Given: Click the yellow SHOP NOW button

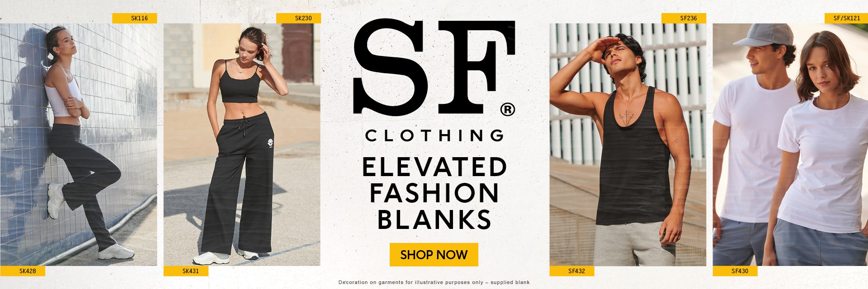Looking at the screenshot, I should tap(434, 255).
